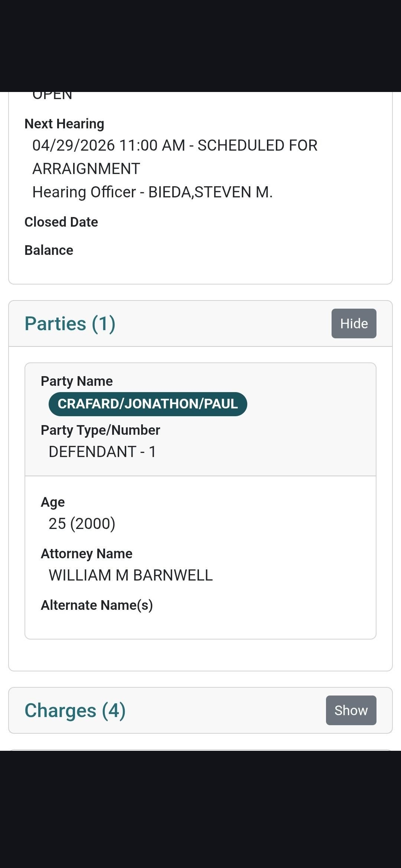The height and width of the screenshot is (868, 401).
Task: Click the Age label
Action: coord(53,502)
